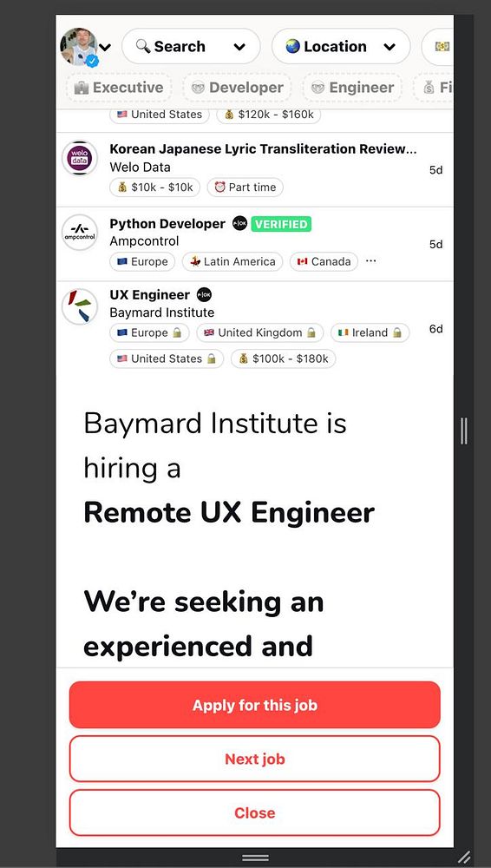Image resolution: width=491 pixels, height=868 pixels.
Task: Click the Europe tag under Python Developer
Action: pos(142,262)
